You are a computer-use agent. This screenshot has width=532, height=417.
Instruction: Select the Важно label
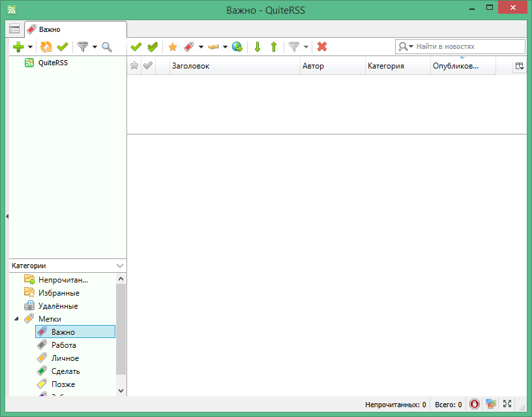tap(76, 332)
